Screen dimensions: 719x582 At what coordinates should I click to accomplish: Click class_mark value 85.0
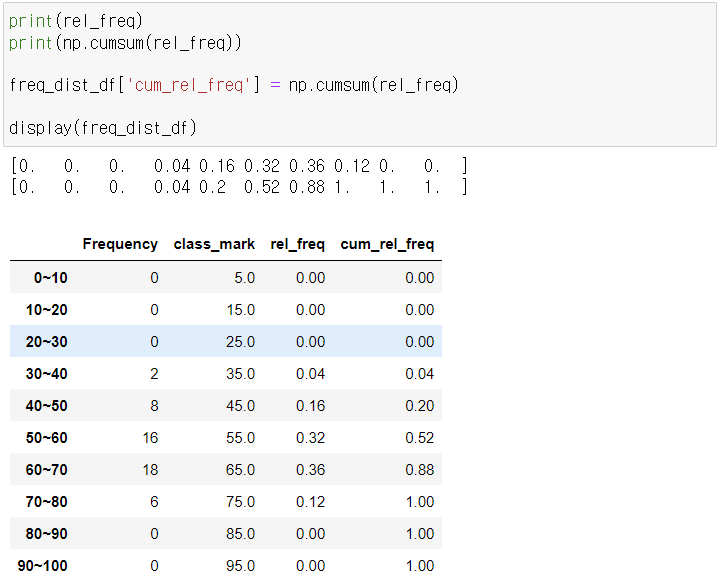click(241, 534)
